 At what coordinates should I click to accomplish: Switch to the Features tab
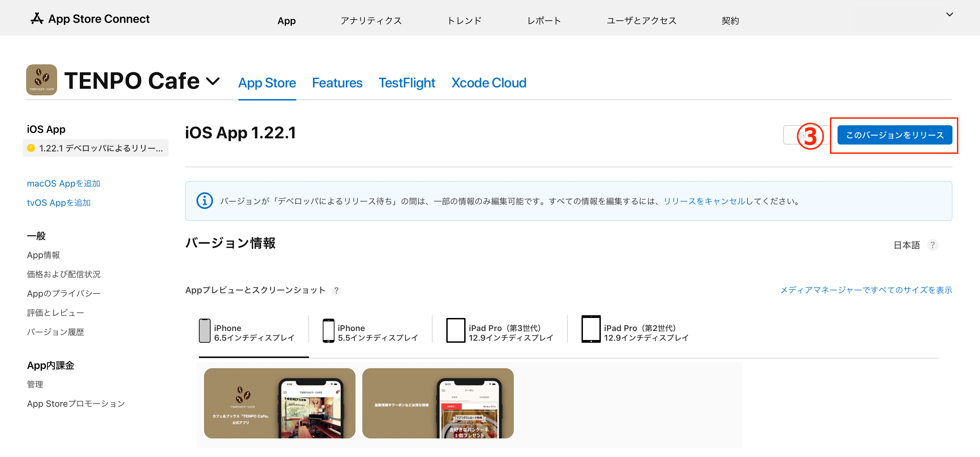point(337,83)
